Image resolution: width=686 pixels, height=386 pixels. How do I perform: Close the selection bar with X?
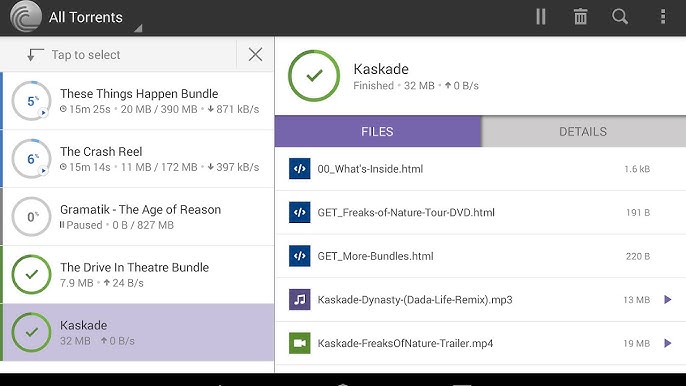[255, 54]
